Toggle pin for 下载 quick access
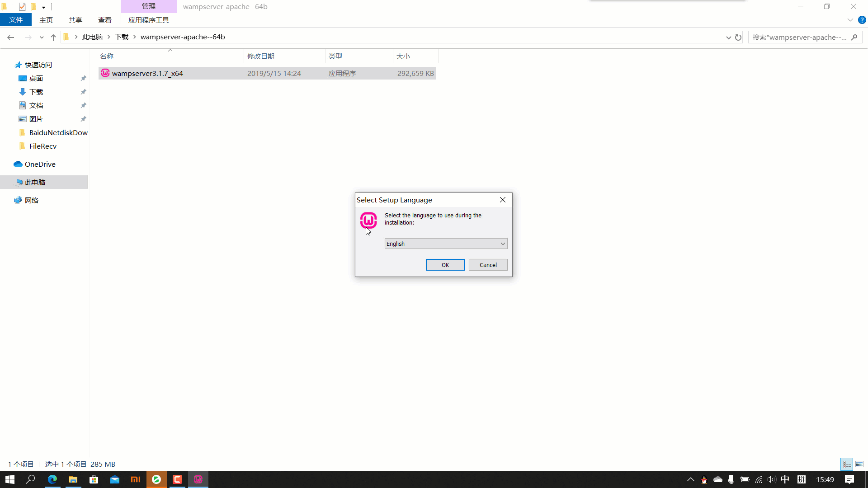The width and height of the screenshot is (868, 488). click(84, 92)
